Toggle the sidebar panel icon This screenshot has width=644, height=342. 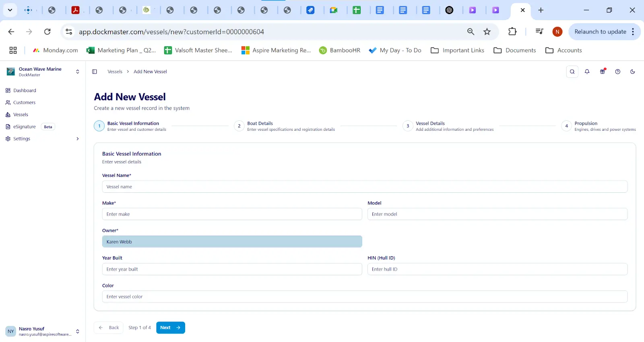pos(95,72)
